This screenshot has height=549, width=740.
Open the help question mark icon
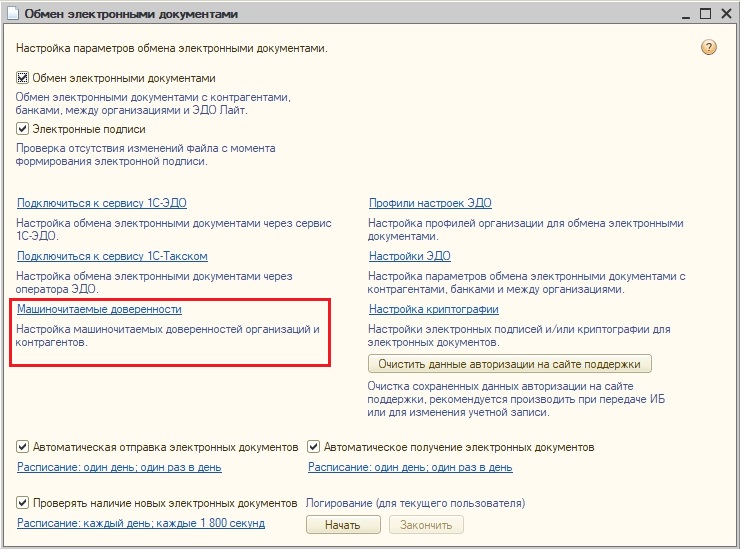point(708,47)
